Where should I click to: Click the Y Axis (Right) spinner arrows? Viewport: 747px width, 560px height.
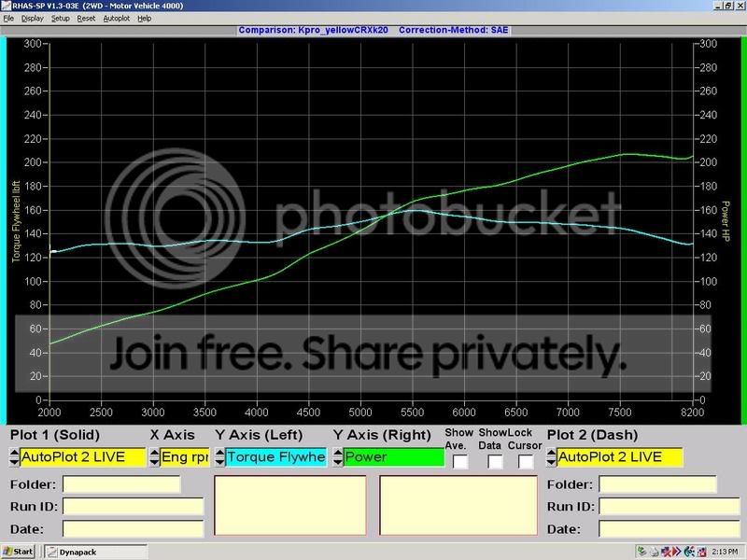[338, 457]
